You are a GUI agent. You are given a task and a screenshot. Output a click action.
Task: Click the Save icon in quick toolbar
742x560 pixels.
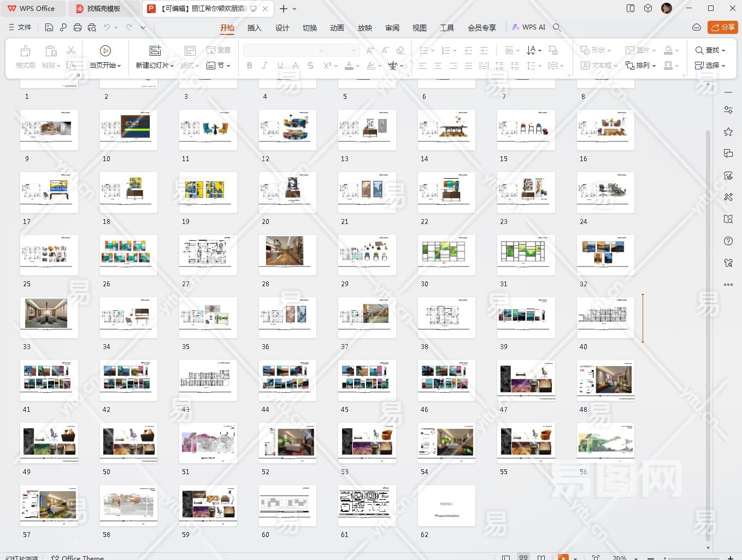point(49,27)
